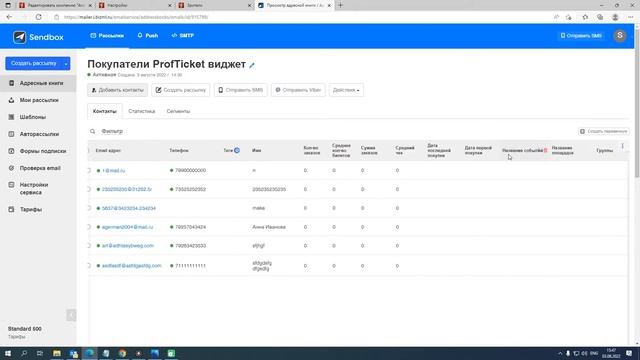This screenshot has height=360, width=640.
Task: Switch to the Контакты tab
Action: click(104, 111)
